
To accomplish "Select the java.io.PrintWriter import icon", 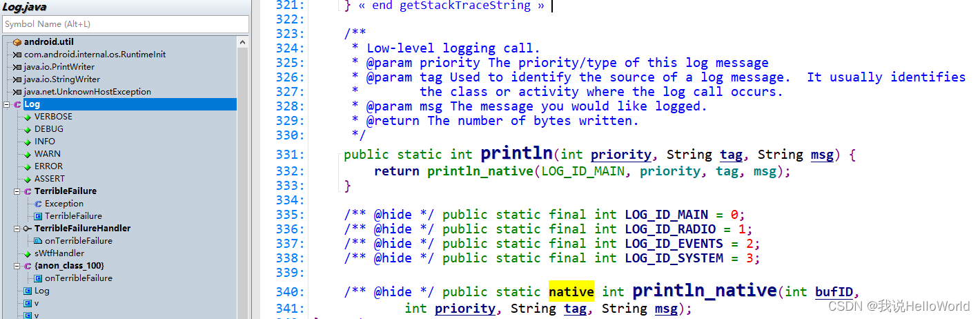I will coord(17,67).
